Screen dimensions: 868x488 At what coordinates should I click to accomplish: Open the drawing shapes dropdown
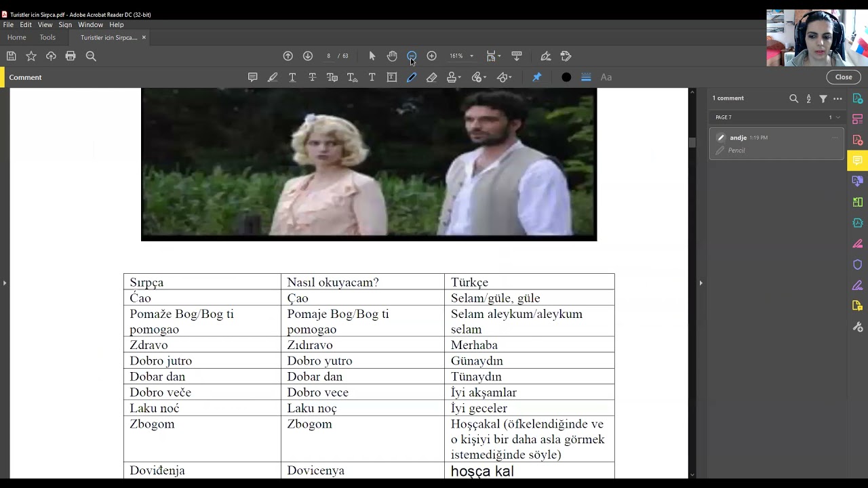pyautogui.click(x=505, y=77)
